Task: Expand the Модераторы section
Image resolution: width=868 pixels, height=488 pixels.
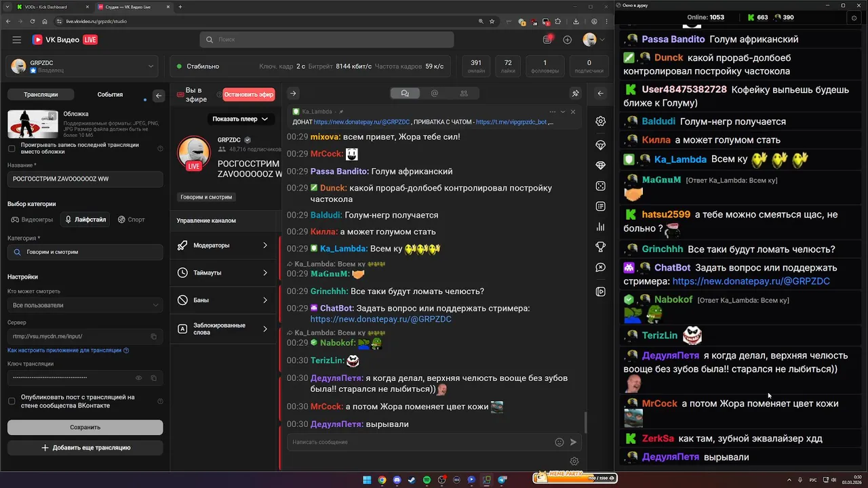Action: pos(224,245)
